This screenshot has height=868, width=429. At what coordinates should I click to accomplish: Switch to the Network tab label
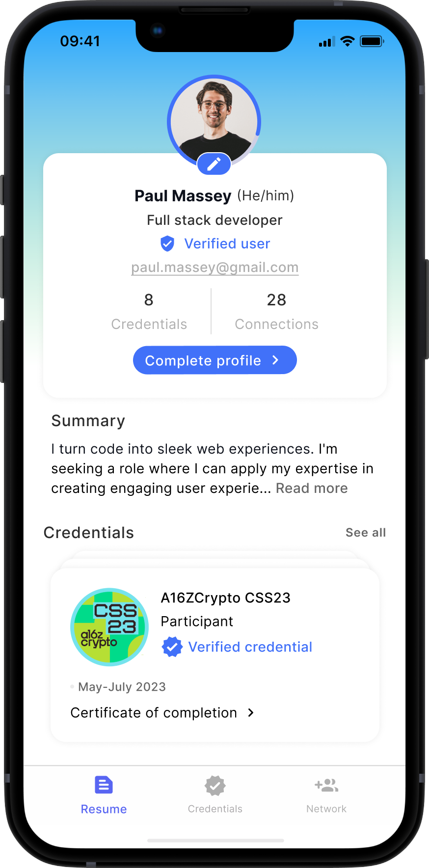pyautogui.click(x=326, y=809)
